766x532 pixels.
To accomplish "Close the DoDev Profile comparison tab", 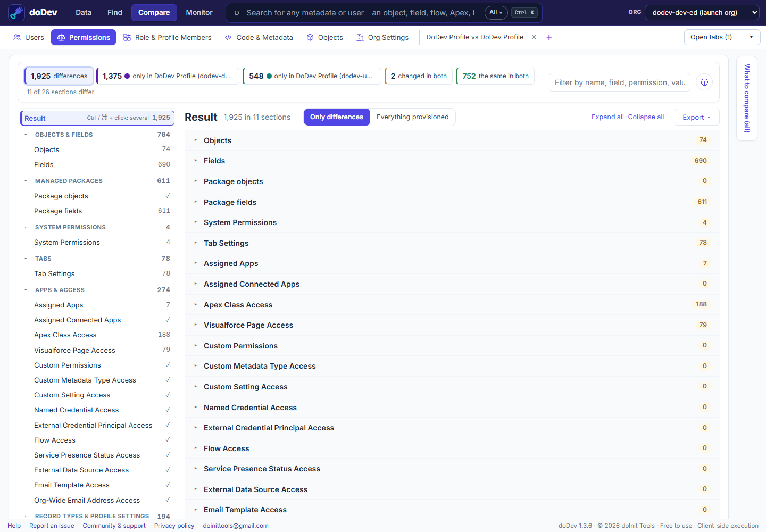I will pyautogui.click(x=534, y=37).
